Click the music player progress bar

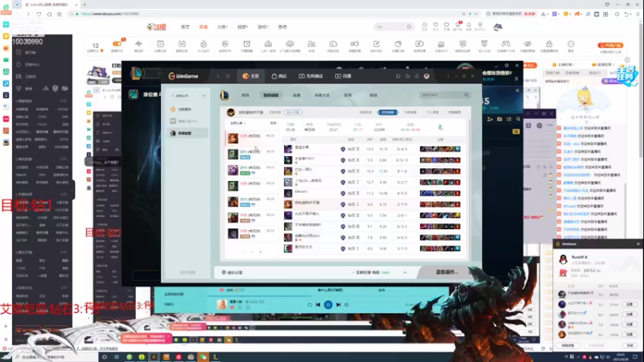[328, 295]
